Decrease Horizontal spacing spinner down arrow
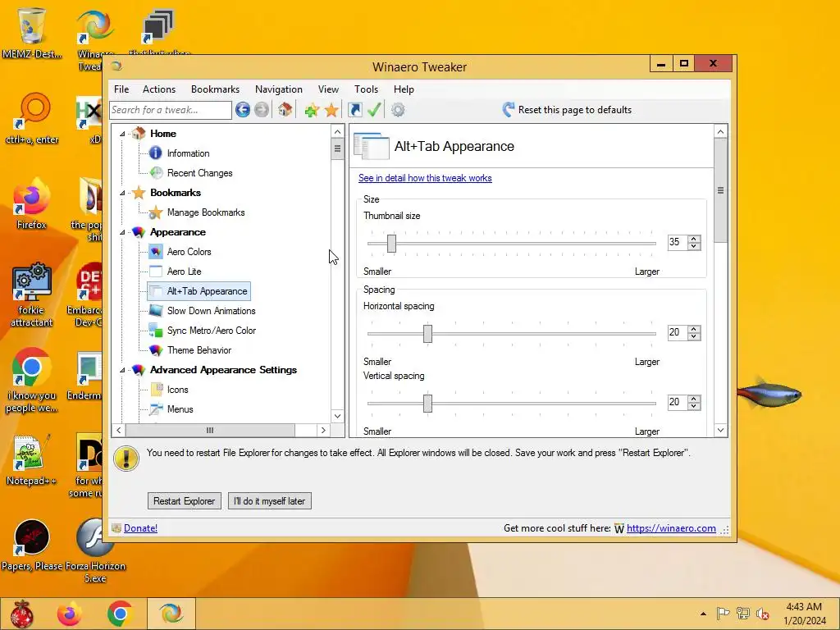Viewport: 840px width, 630px height. [x=694, y=336]
